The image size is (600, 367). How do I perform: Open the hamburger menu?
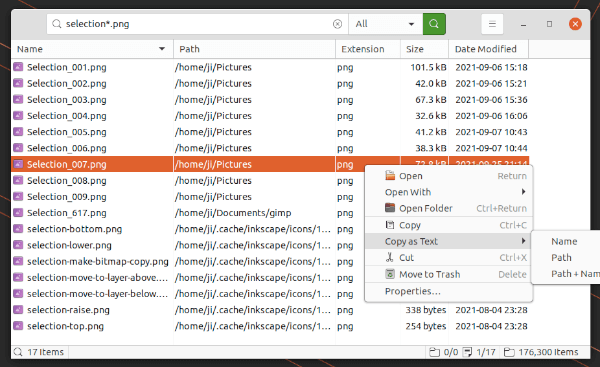coord(492,24)
